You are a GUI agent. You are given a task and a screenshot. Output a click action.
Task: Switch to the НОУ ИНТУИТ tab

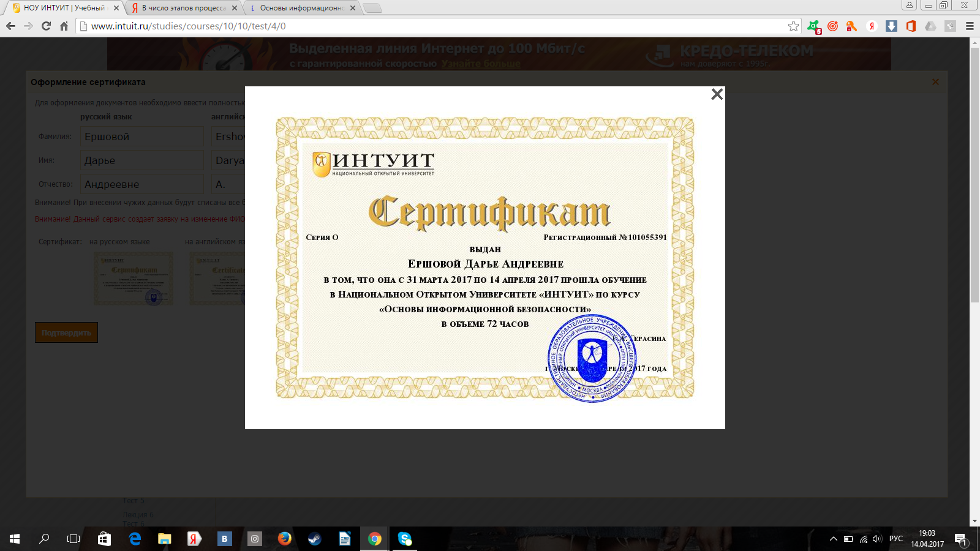(64, 8)
